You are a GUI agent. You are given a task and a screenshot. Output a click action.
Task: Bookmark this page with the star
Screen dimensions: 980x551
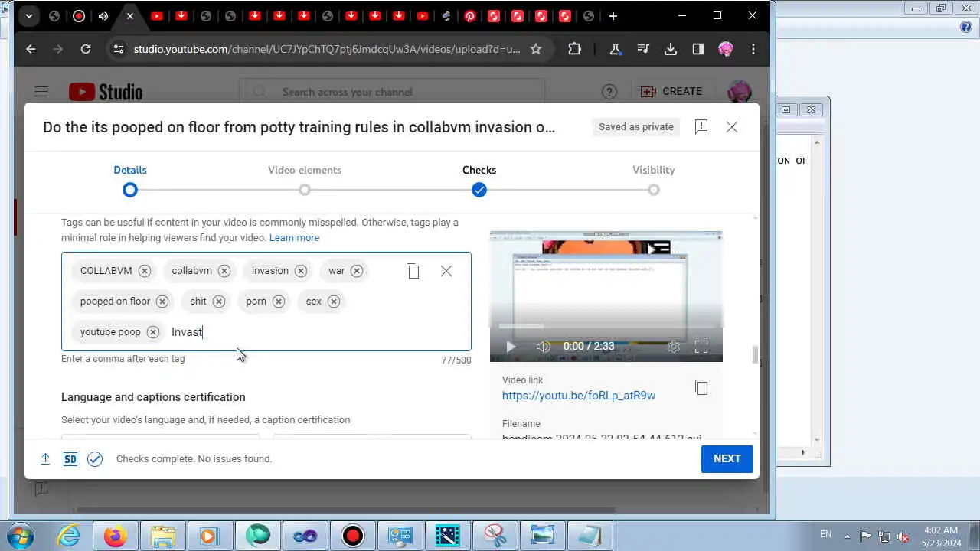(536, 49)
